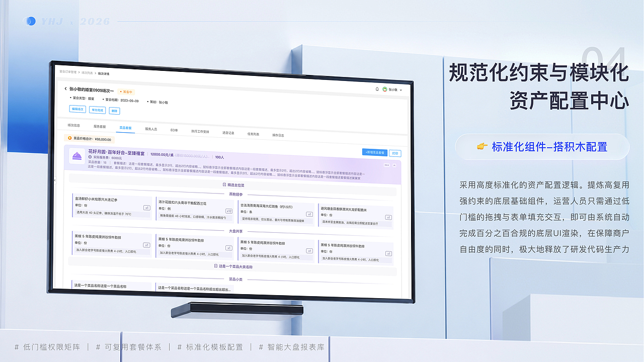This screenshot has height=362, width=644.
Task: Select the 菜品套餐 tab
Action: click(x=125, y=128)
